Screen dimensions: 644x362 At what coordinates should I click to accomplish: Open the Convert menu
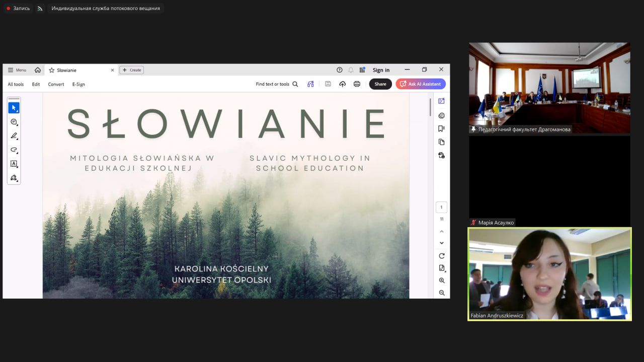(56, 84)
